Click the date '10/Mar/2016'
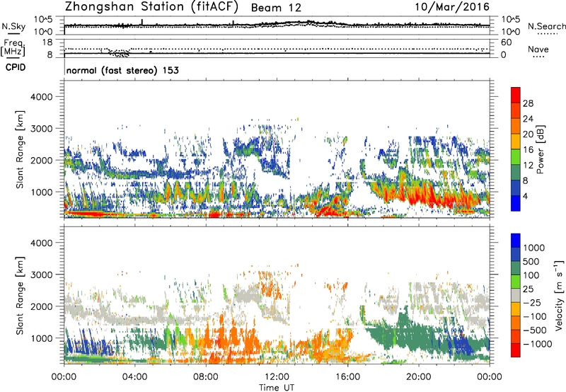The width and height of the screenshot is (566, 392). coord(452,7)
